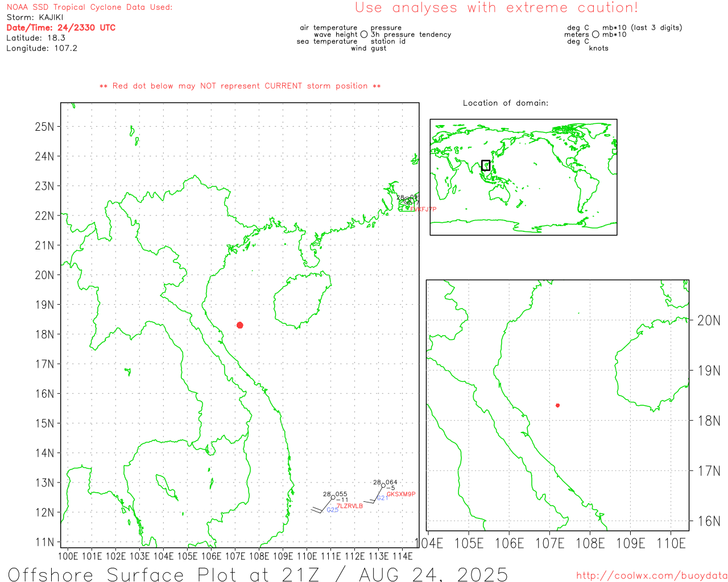Click the red storm position dot on main map
728x582 pixels.
pos(240,325)
